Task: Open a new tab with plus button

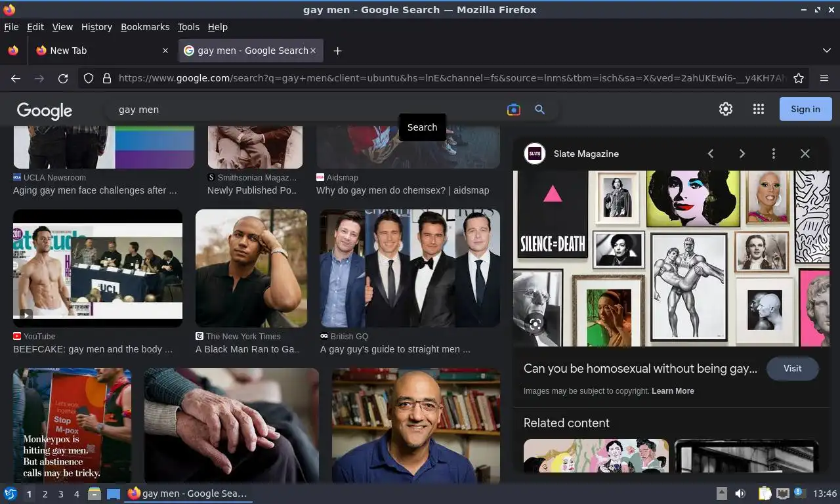Action: [337, 51]
